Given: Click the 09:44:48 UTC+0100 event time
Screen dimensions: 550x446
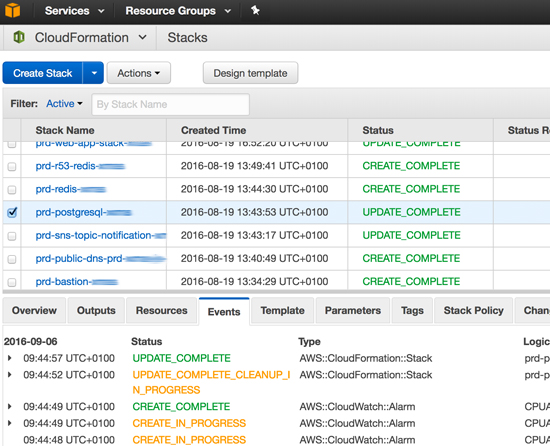Looking at the screenshot, I should tap(69, 440).
